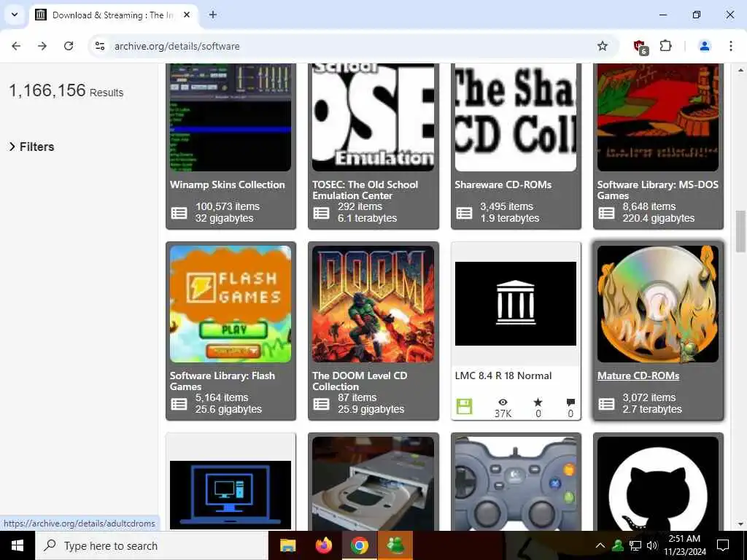Image resolution: width=747 pixels, height=560 pixels.
Task: Click the CD drive tray thumbnail
Action: (x=373, y=483)
